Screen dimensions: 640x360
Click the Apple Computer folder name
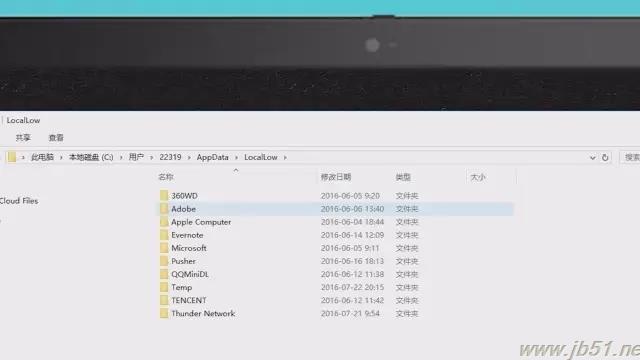201,222
